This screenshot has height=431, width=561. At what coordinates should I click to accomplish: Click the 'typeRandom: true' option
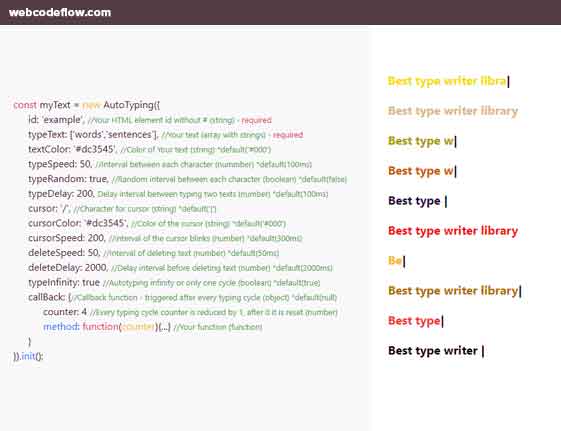point(68,179)
